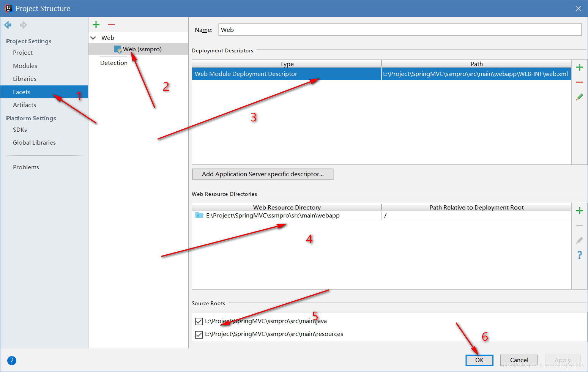The image size is (588, 372).
Task: Remove selected facet with minus icon
Action: coord(111,25)
